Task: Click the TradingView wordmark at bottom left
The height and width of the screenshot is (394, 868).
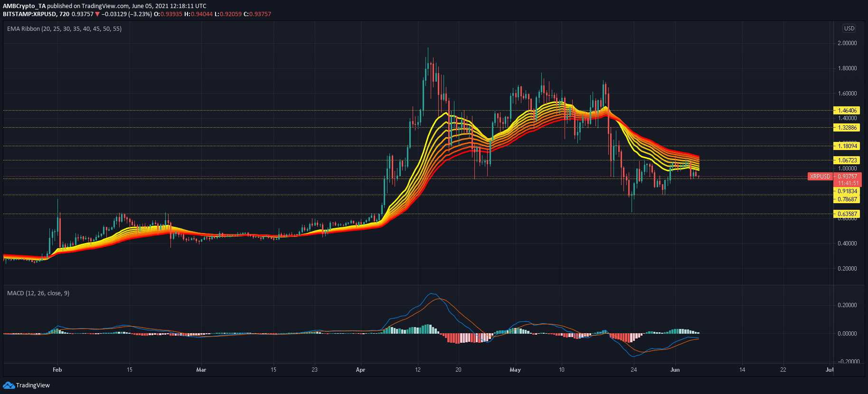Action: pos(33,385)
